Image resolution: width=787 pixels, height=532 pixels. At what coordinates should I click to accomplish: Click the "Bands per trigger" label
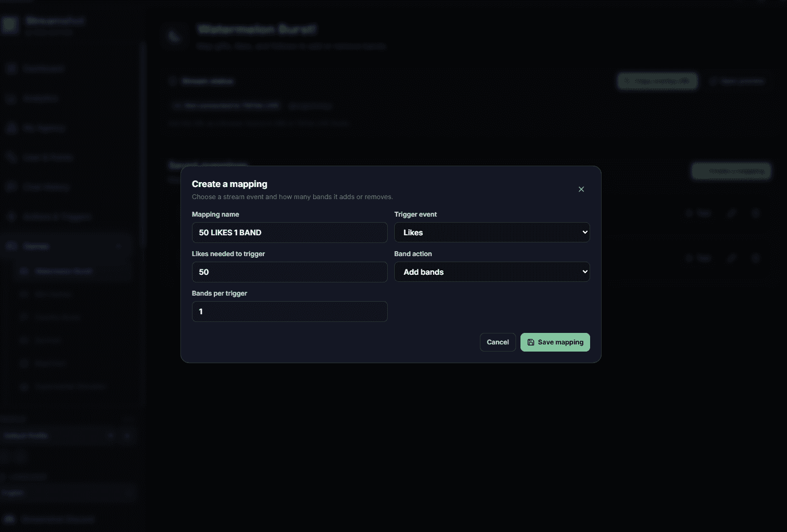tap(219, 293)
